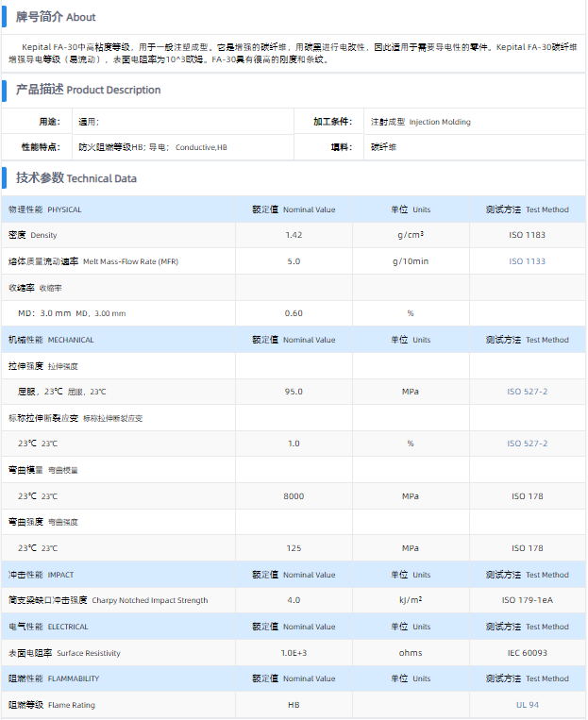Viewport: 588px width, 720px height.
Task: Click the Density value 1.42
Action: click(x=294, y=235)
